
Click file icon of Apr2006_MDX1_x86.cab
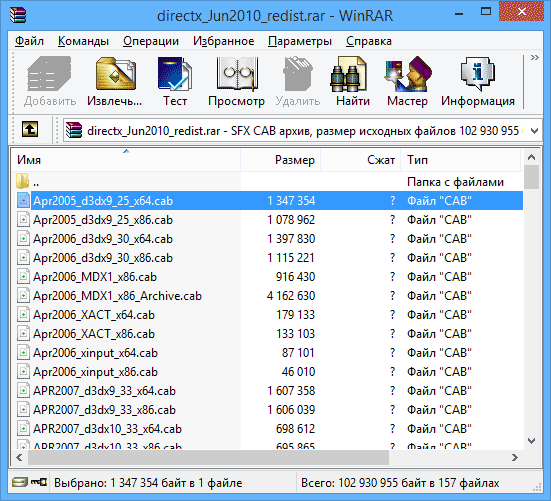click(23, 277)
